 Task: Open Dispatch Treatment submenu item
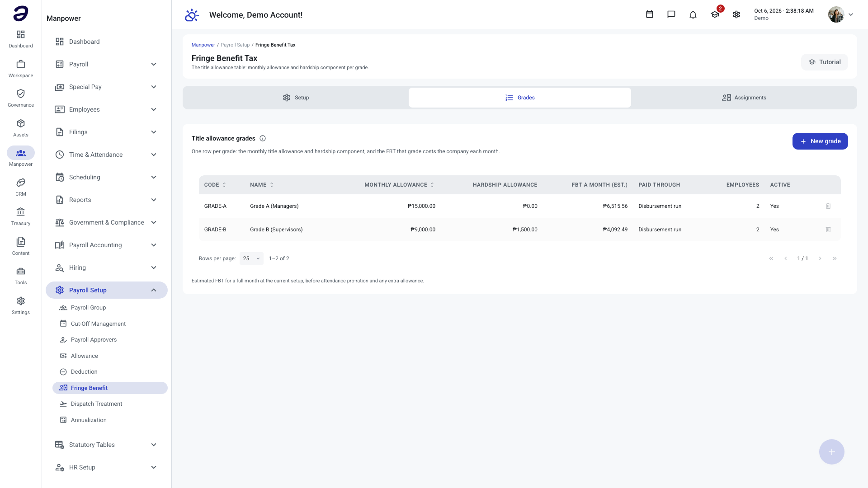tap(110, 404)
